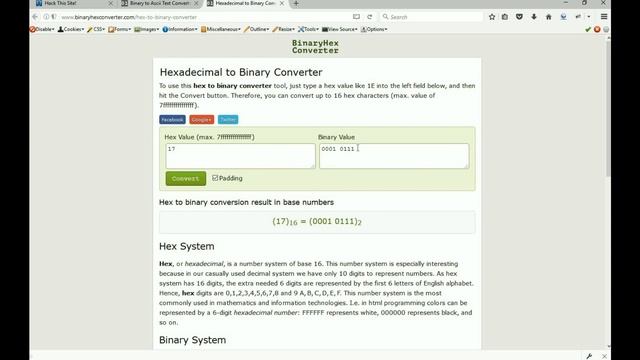Share via the Google+ button
Viewport: 640px width, 360px height.
point(202,120)
